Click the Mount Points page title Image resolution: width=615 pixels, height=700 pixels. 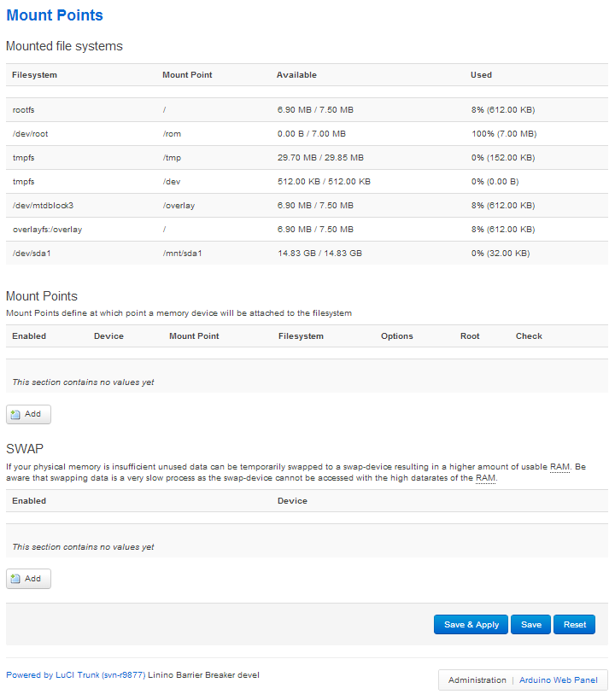click(x=55, y=15)
